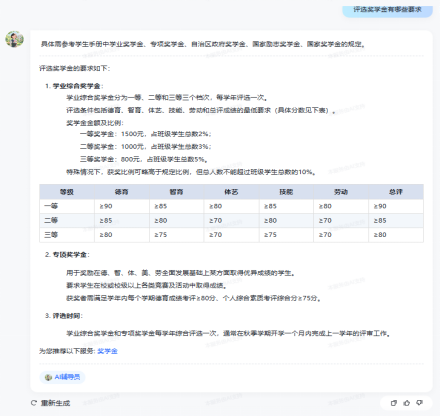This screenshot has width=441, height=416.
Task: Select the 德育 column header
Action: [122, 192]
